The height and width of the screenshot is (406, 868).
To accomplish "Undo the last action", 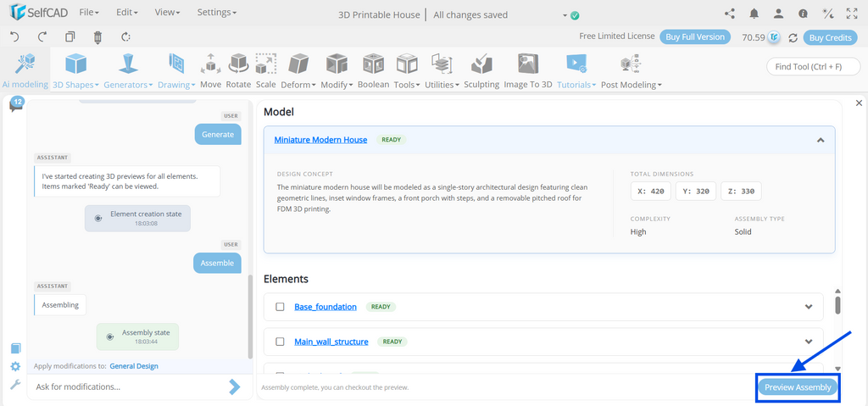I will pos(15,37).
